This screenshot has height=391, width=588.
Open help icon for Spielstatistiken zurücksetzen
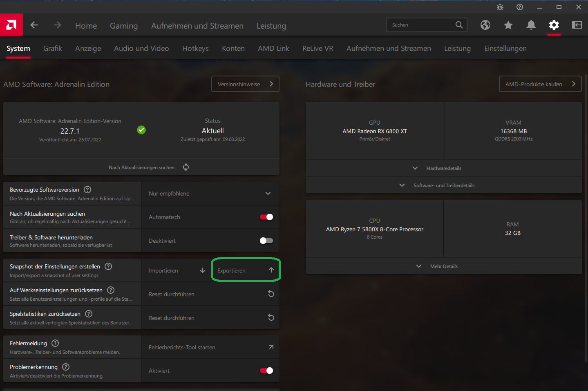[89, 314]
